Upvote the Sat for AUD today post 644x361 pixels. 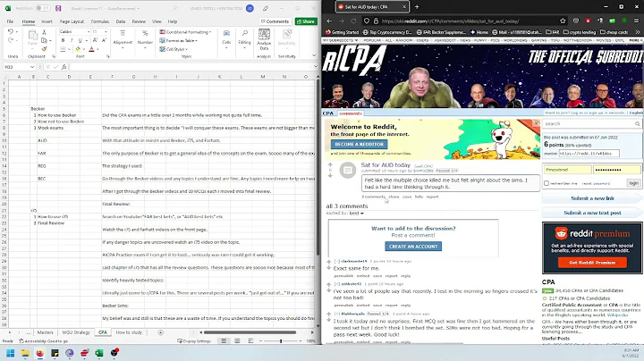pyautogui.click(x=330, y=165)
